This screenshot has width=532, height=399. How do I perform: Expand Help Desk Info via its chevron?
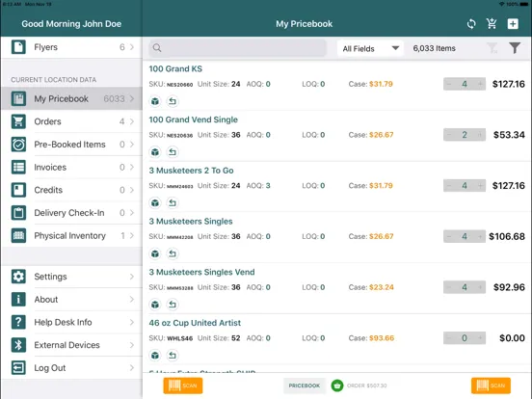pos(132,322)
